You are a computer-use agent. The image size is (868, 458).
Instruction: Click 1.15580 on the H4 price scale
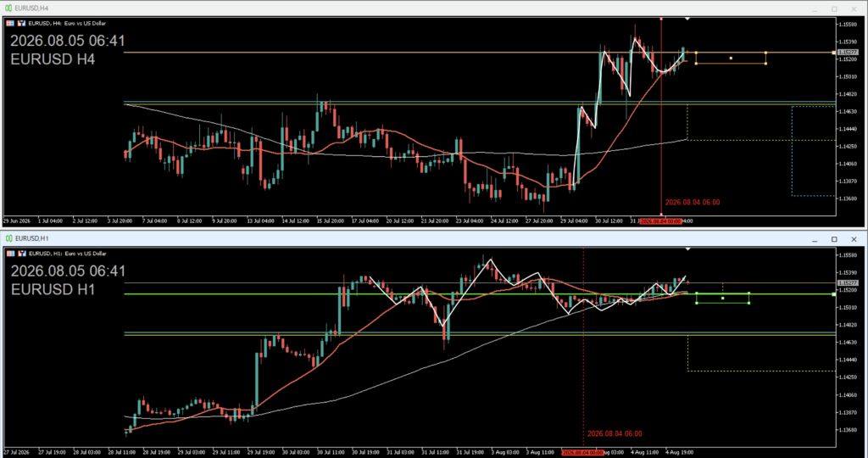click(x=848, y=25)
